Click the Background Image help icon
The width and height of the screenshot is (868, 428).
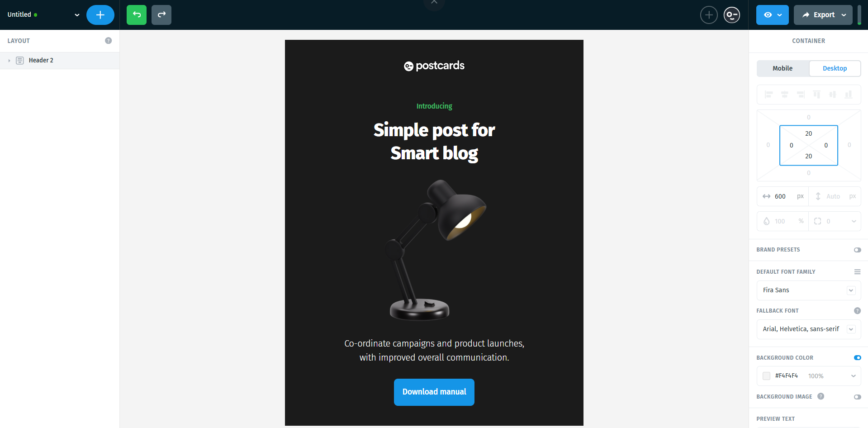pyautogui.click(x=821, y=396)
